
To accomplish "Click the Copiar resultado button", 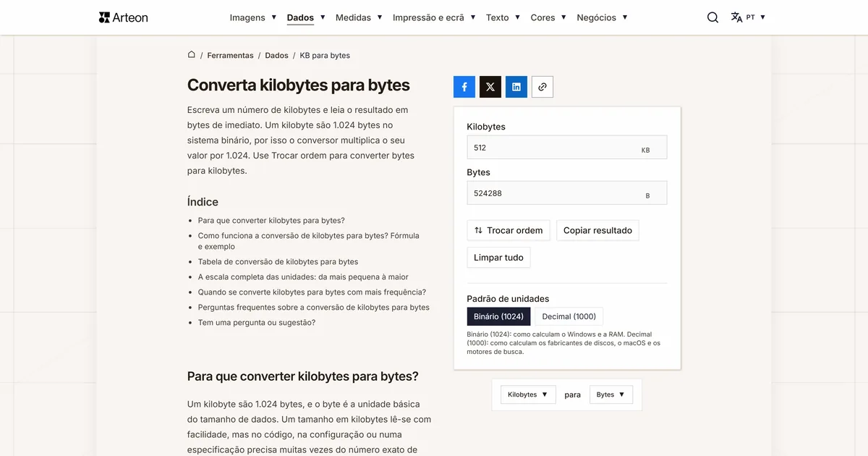I will (x=597, y=230).
